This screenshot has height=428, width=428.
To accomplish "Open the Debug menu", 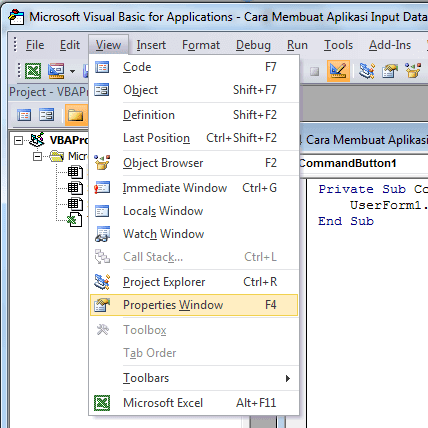I will (253, 45).
